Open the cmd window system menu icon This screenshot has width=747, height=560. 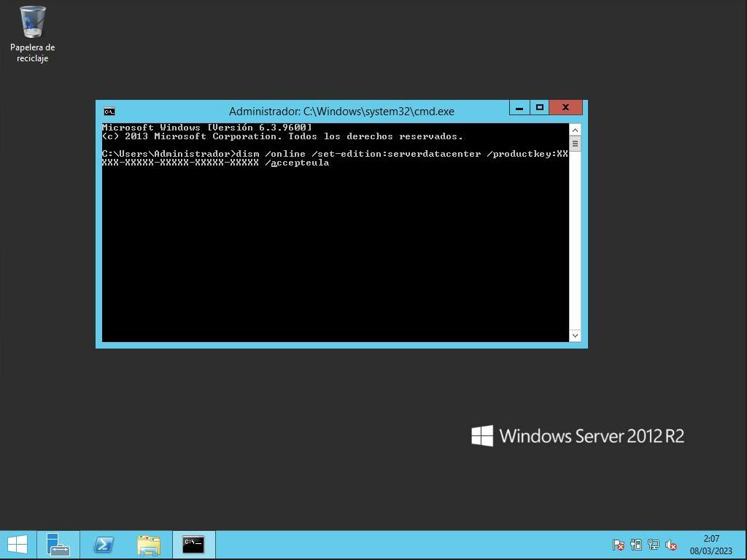(109, 112)
